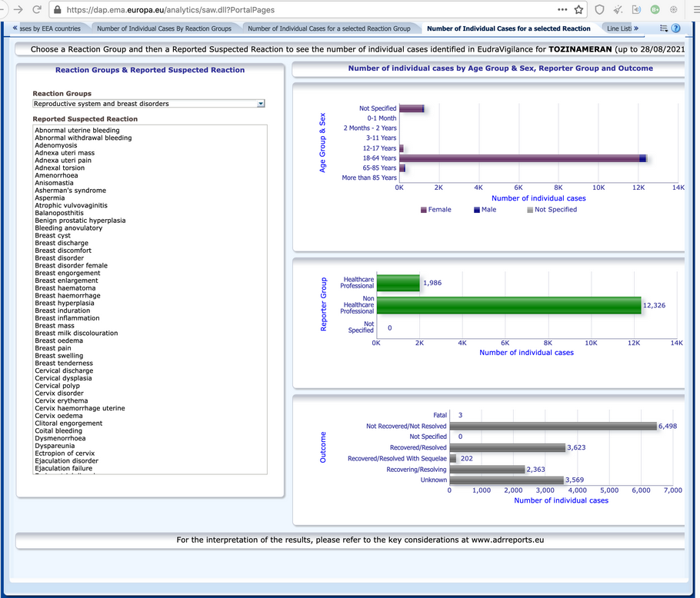
Task: Click the Female legend colour swatch
Action: [x=424, y=210]
